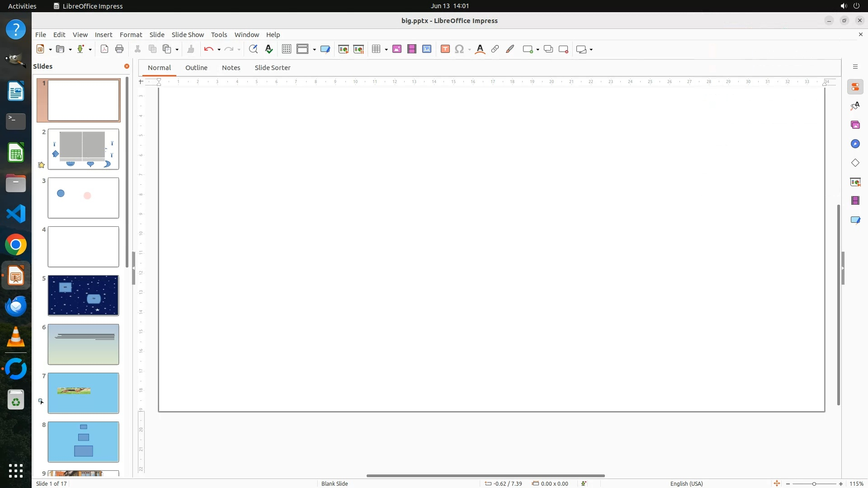
Task: Click the Find and Replace icon
Action: pos(253,49)
